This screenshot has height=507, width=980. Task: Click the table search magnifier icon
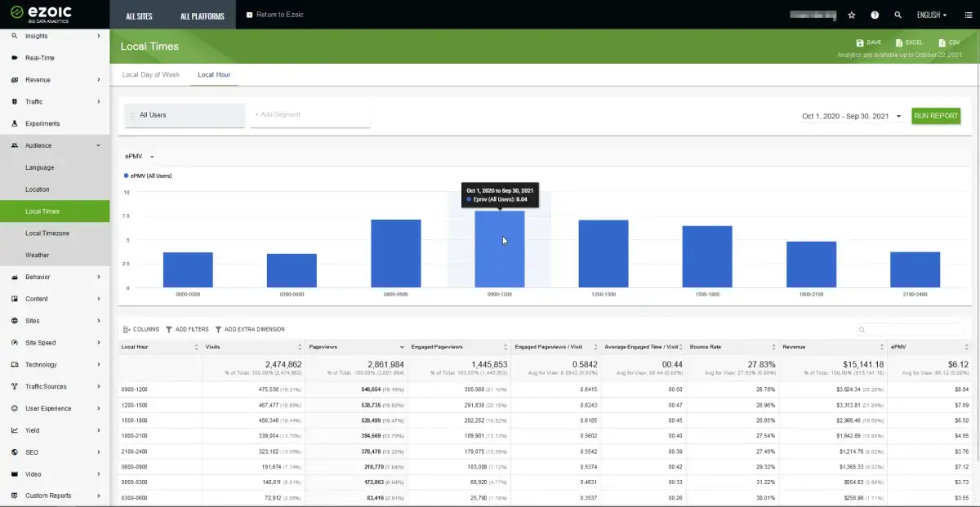click(862, 330)
